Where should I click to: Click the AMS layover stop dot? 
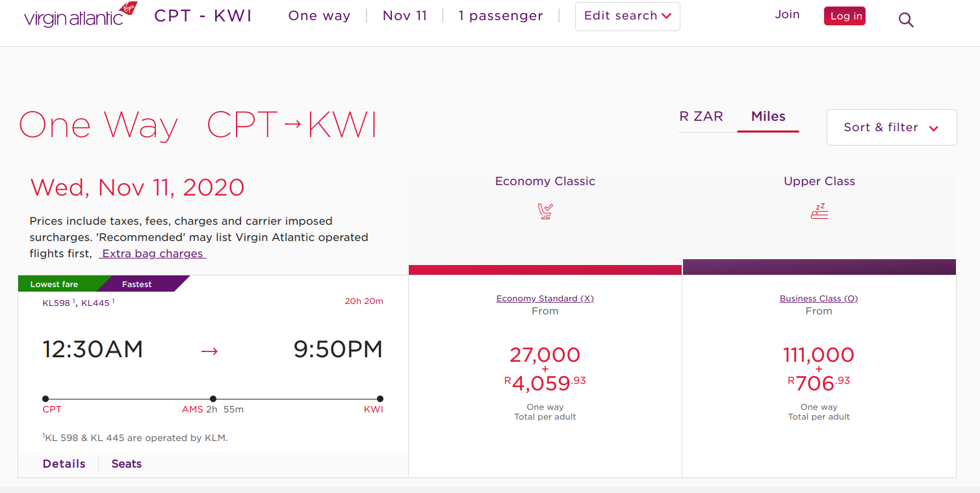click(213, 399)
